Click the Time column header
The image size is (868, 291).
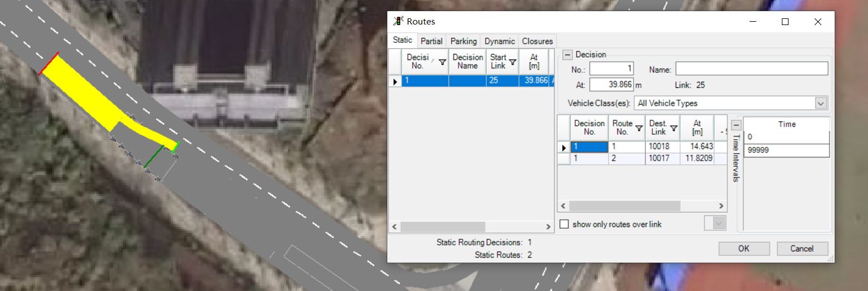click(787, 124)
